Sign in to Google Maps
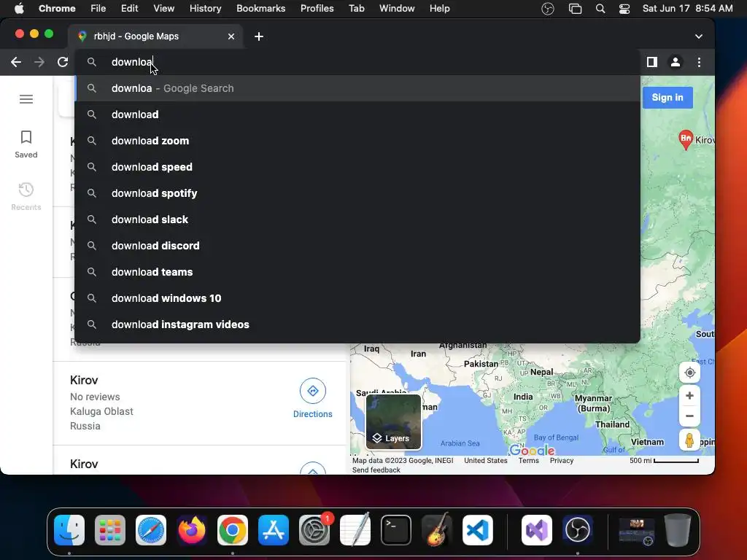The height and width of the screenshot is (560, 747). [x=667, y=98]
